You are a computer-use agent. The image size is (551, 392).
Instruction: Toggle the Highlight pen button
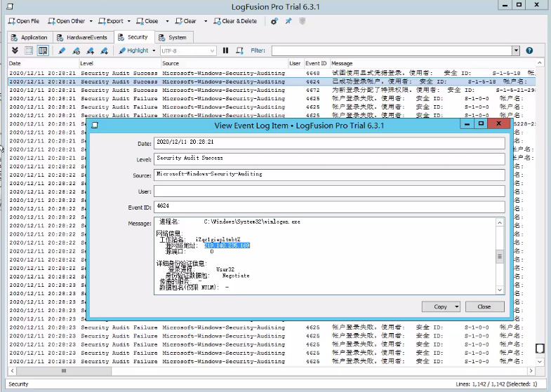click(133, 50)
